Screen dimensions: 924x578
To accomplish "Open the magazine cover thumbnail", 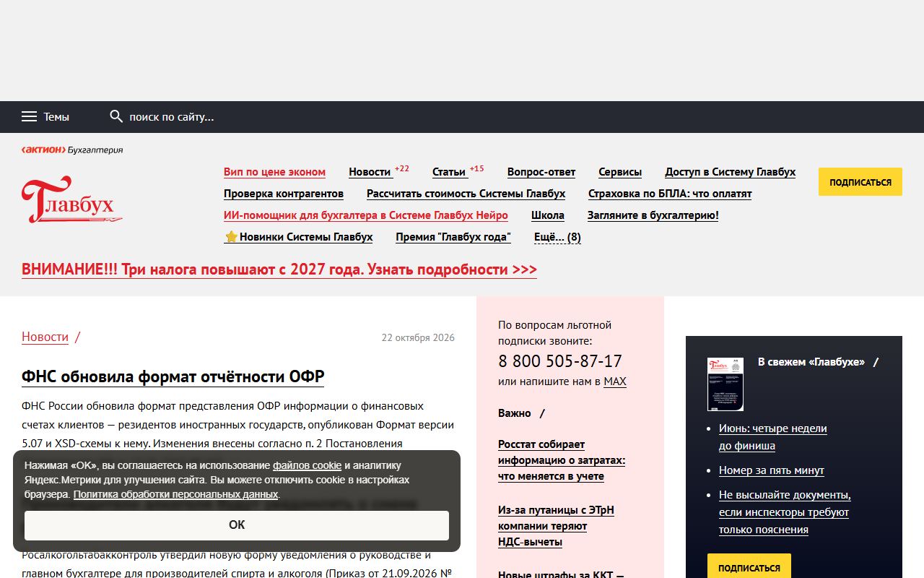I will pyautogui.click(x=725, y=384).
